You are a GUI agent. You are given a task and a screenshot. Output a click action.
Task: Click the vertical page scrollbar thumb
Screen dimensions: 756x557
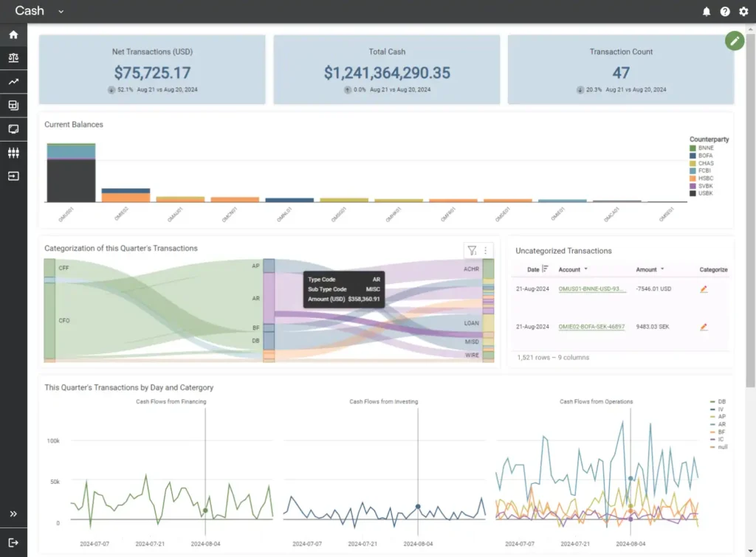click(x=750, y=210)
